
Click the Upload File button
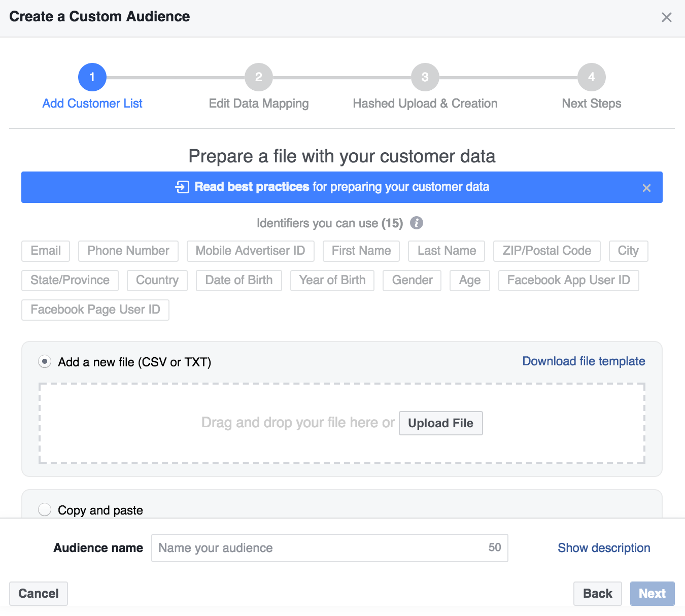[441, 423]
